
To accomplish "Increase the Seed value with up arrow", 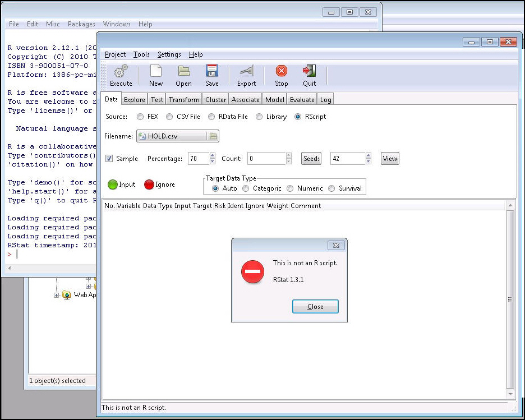I will (369, 156).
